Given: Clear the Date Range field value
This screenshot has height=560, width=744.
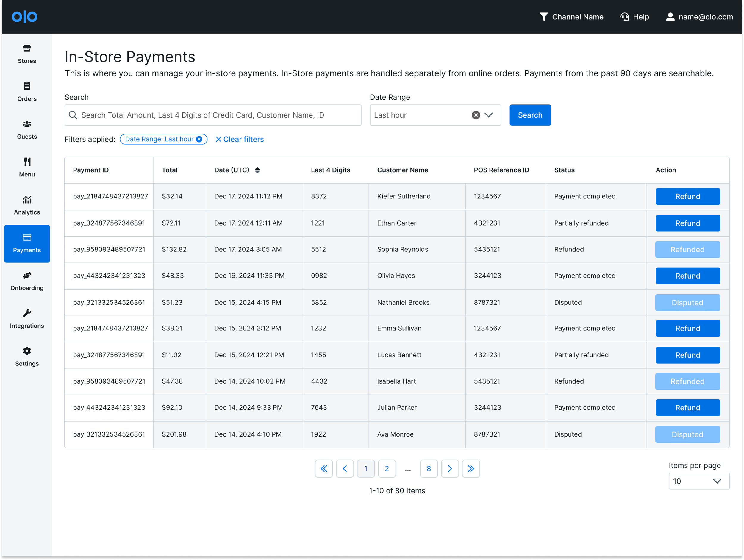Looking at the screenshot, I should point(476,115).
